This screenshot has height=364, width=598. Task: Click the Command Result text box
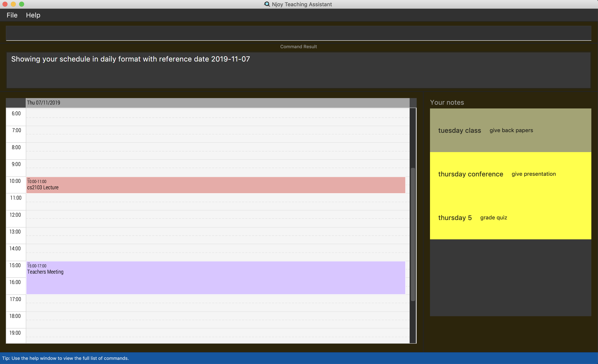[x=298, y=70]
